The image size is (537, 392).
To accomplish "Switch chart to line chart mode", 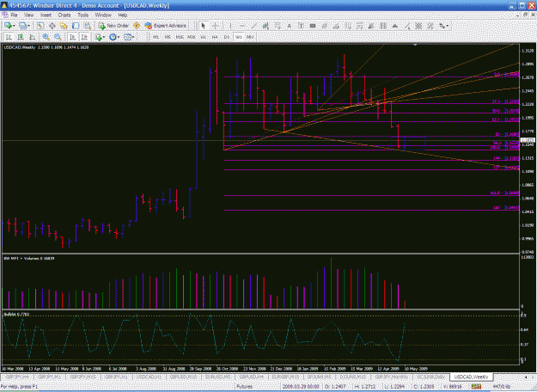I will click(x=32, y=37).
